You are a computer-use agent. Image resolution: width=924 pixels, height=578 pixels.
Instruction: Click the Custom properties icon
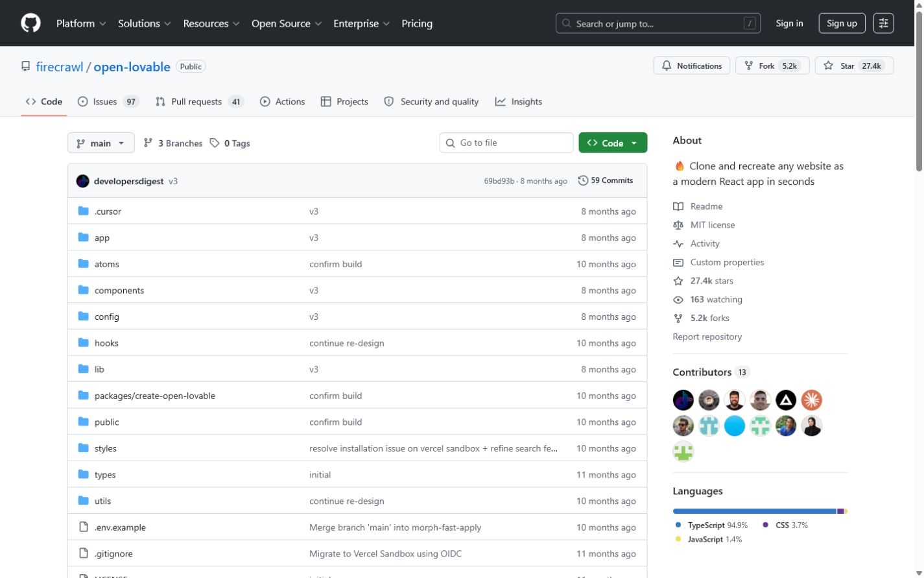678,263
